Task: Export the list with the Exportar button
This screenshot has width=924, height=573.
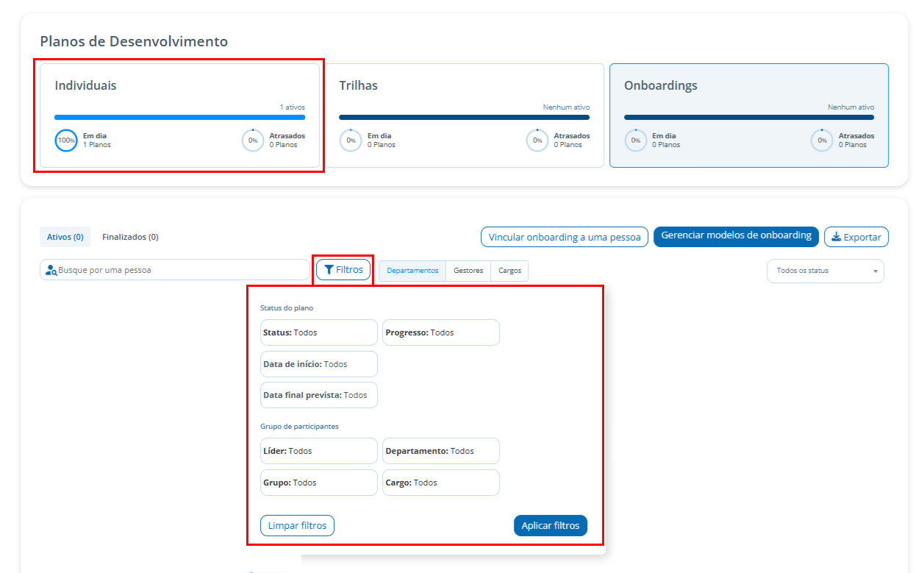Action: (x=856, y=237)
